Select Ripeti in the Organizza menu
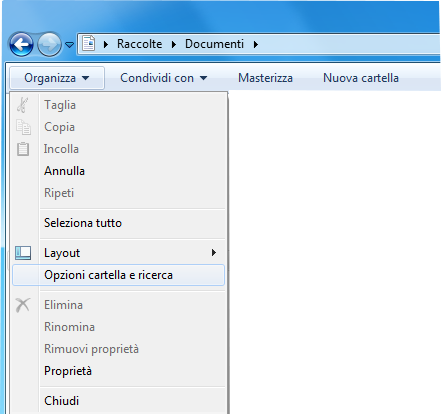Viewport: 441px width, 414px height. pos(118,193)
